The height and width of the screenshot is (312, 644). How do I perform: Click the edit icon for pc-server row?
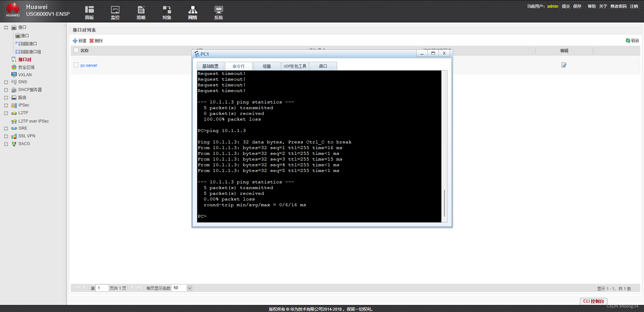[x=564, y=65]
